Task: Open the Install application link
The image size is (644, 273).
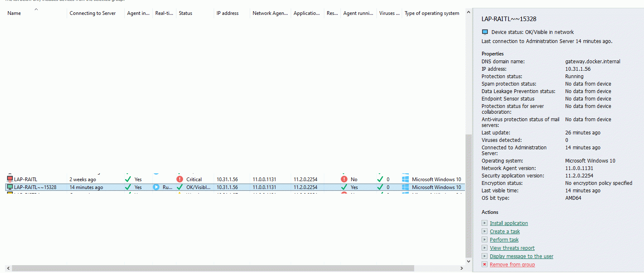Action: click(x=509, y=223)
